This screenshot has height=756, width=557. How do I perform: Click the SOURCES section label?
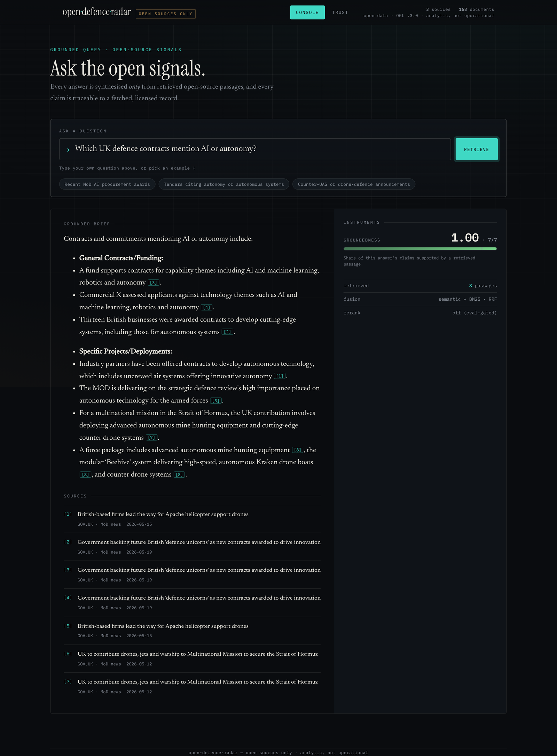75,496
